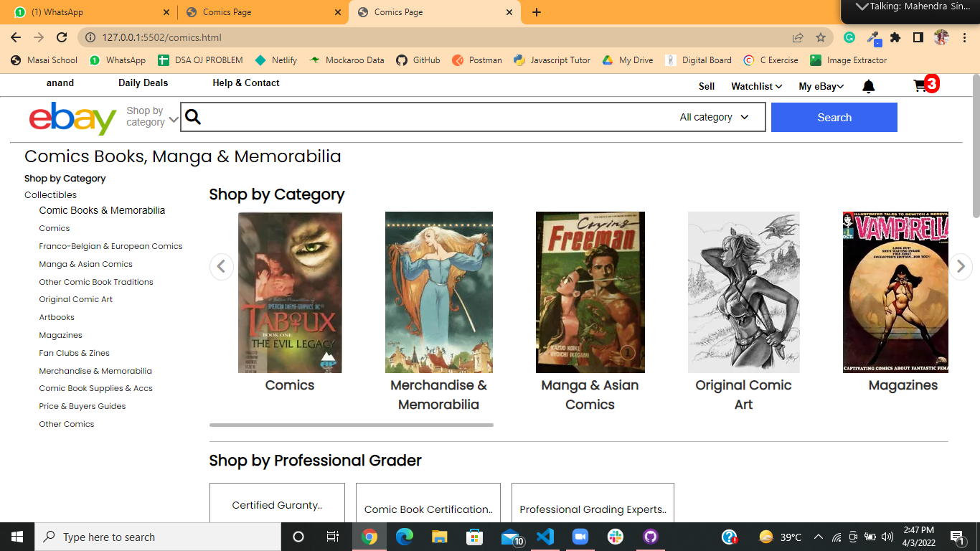This screenshot has height=551, width=980.
Task: Click the notifications bell icon
Action: click(x=868, y=86)
